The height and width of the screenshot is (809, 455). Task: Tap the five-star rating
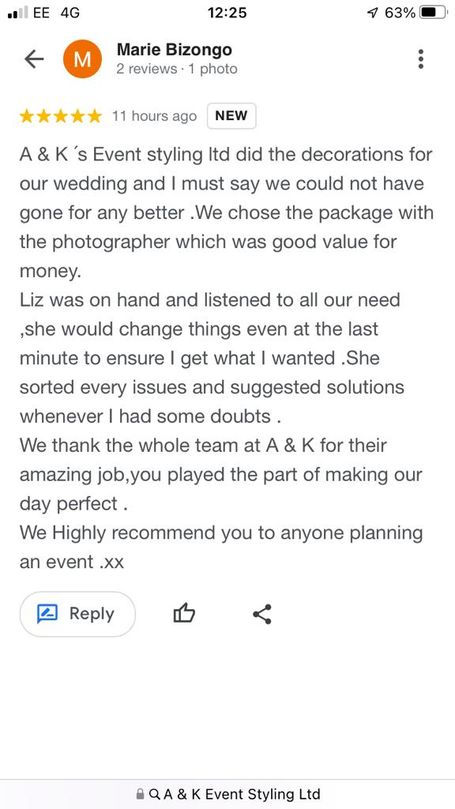[x=61, y=116]
